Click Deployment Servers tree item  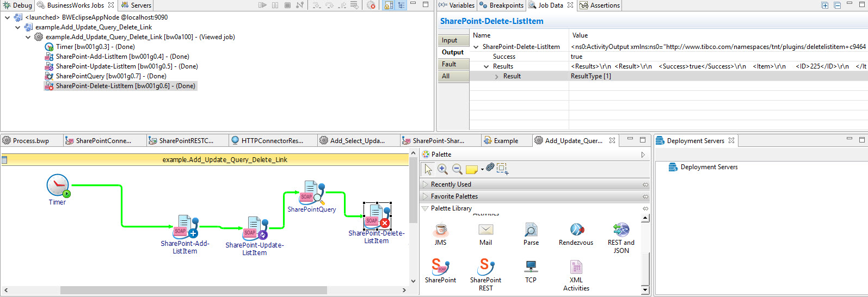tap(703, 167)
